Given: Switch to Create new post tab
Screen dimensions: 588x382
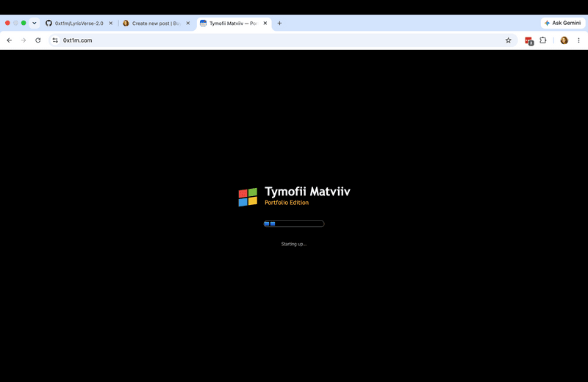Looking at the screenshot, I should pos(155,24).
